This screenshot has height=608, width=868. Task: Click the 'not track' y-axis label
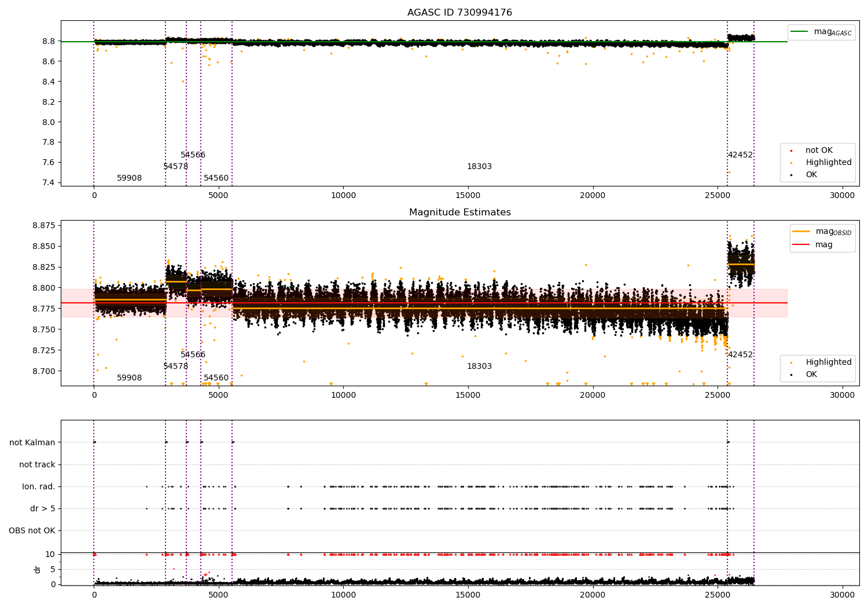(x=37, y=464)
